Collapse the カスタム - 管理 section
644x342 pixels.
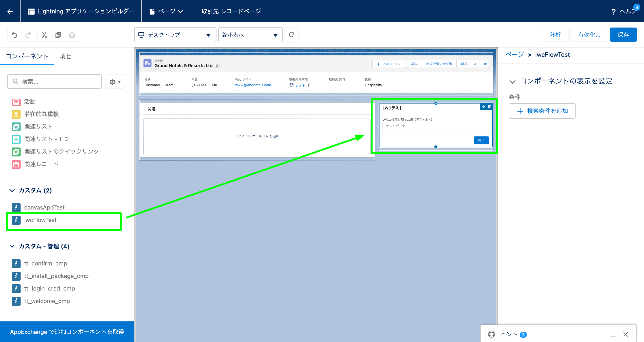[x=12, y=246]
